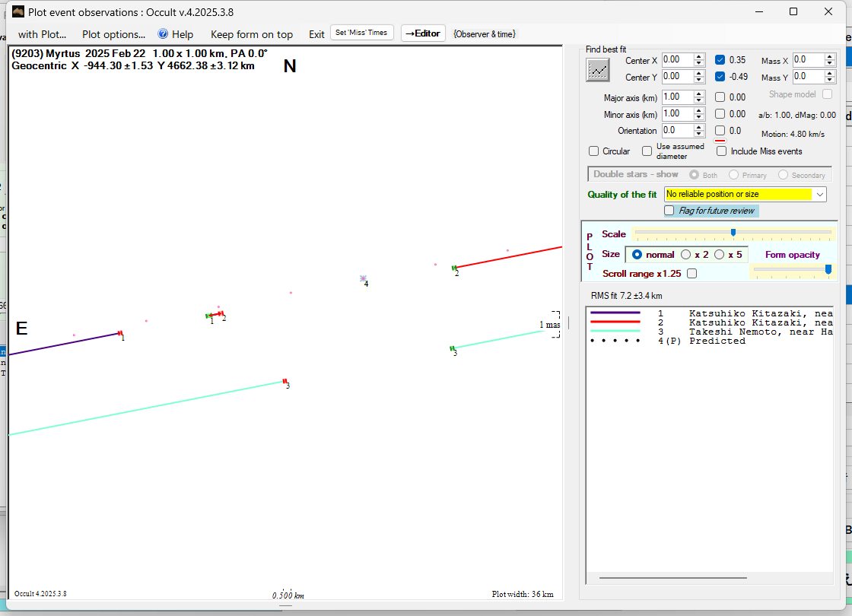Check Include Miss events option
This screenshot has height=616, width=852.
click(722, 151)
